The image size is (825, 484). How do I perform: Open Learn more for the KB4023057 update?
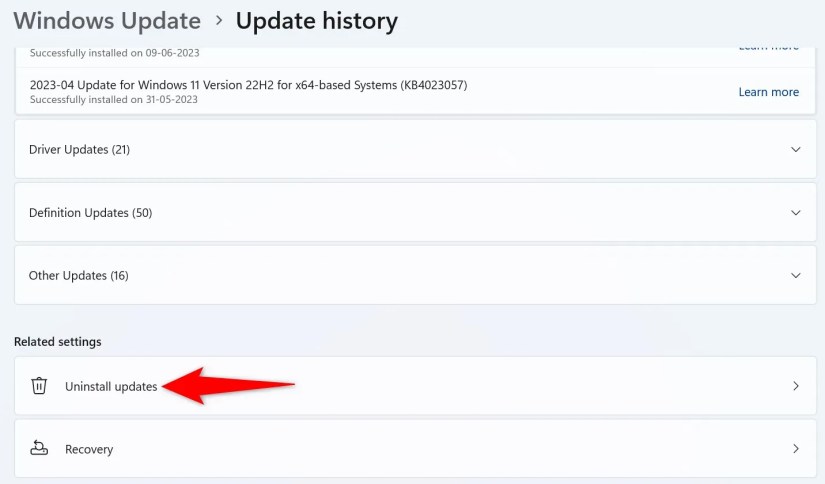(x=768, y=92)
